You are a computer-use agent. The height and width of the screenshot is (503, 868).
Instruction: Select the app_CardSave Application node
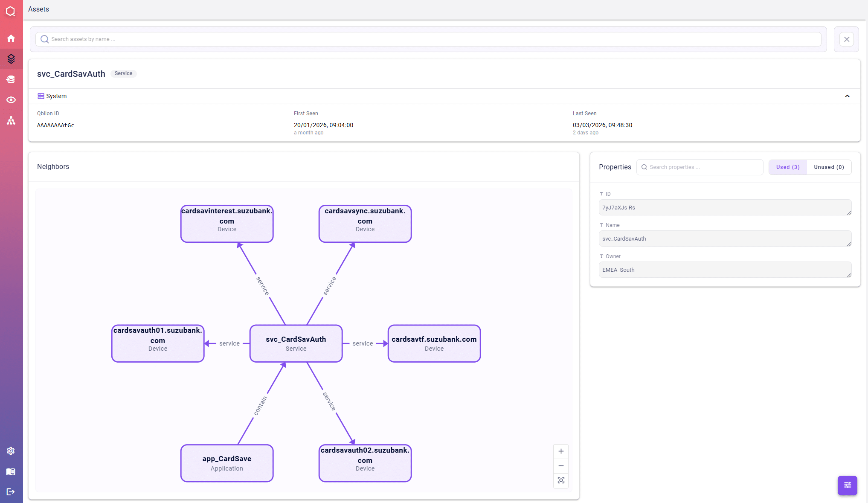click(x=227, y=463)
